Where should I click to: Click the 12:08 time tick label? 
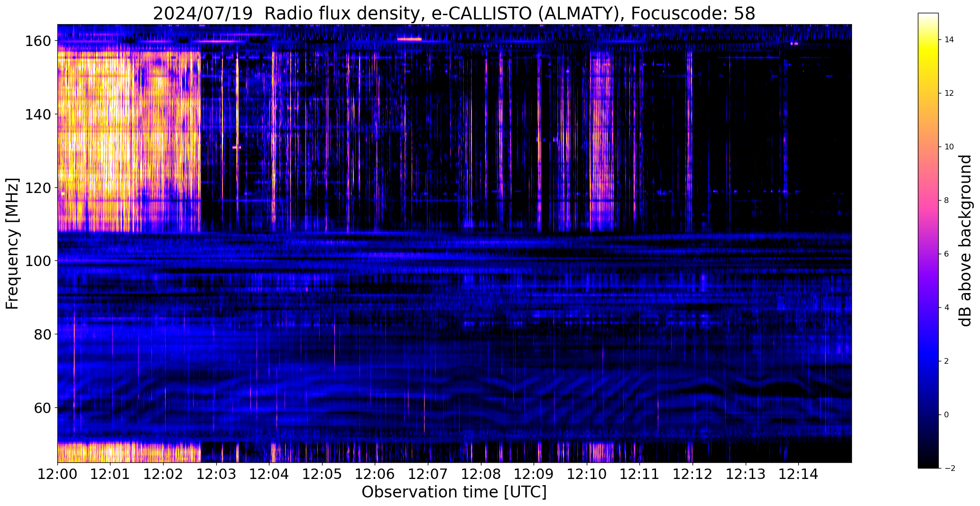481,474
